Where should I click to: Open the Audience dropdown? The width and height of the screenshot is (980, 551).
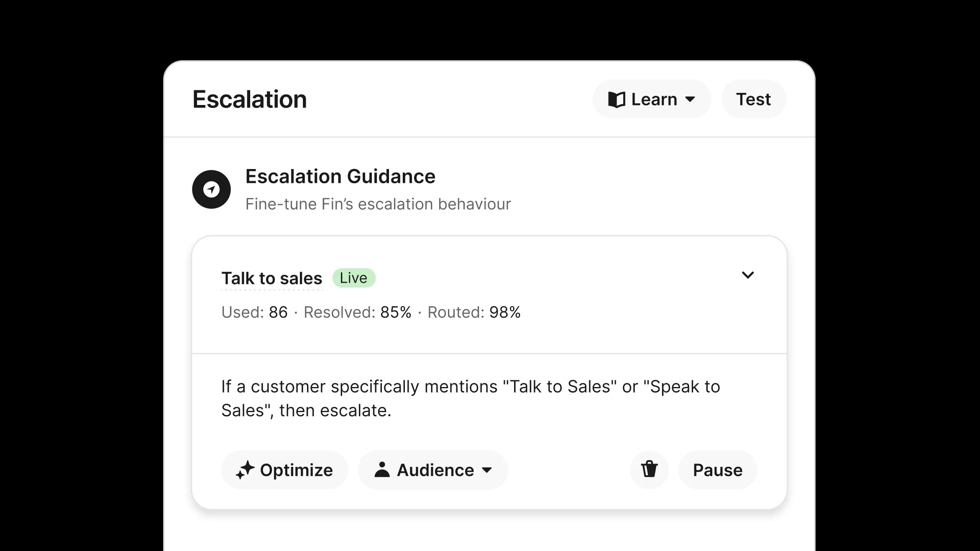tap(432, 469)
